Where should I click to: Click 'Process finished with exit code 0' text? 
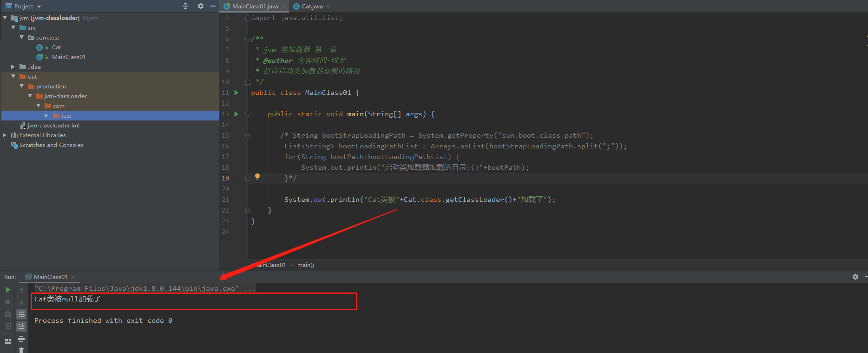[x=103, y=320]
